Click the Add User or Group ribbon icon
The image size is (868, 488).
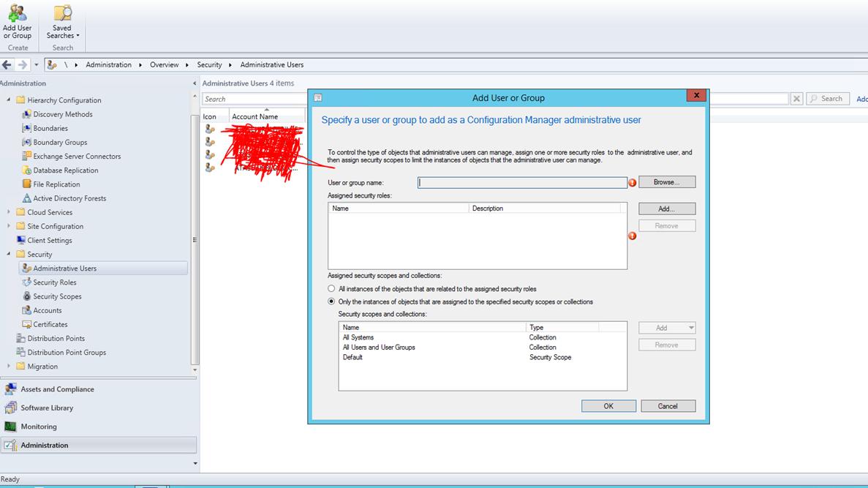(17, 13)
